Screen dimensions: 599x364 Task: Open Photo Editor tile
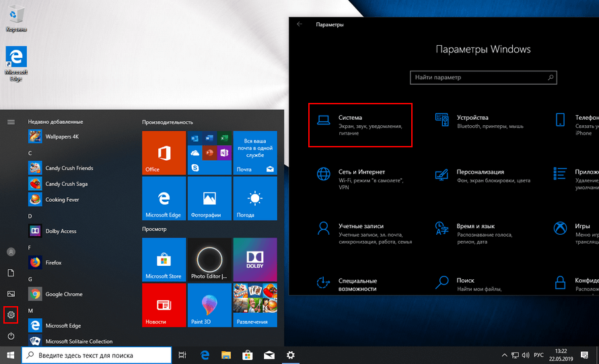(x=209, y=259)
